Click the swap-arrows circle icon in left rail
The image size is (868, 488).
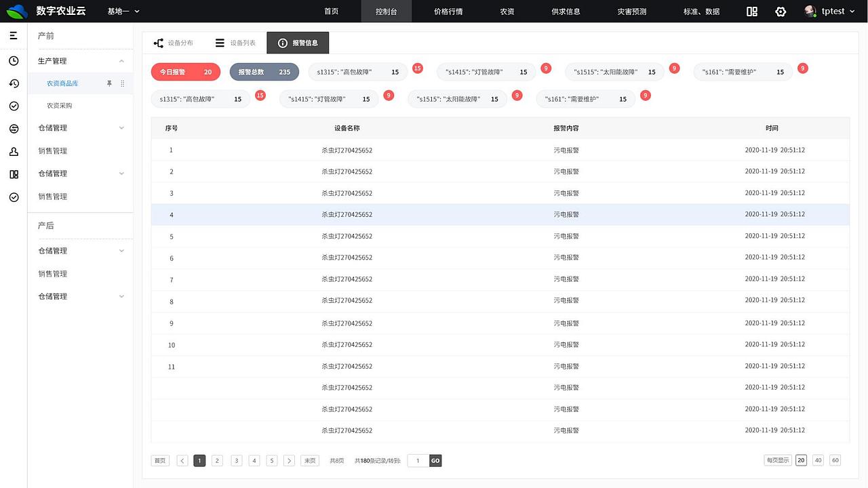pos(14,129)
